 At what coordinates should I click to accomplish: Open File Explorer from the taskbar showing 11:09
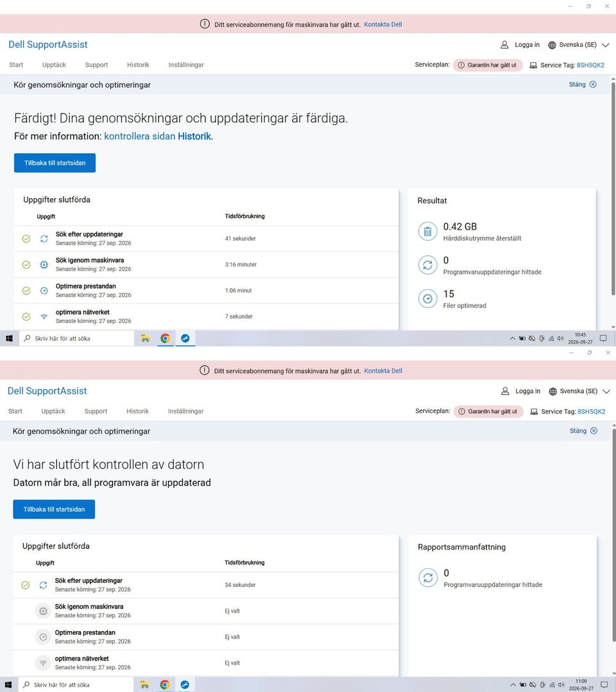tap(144, 684)
